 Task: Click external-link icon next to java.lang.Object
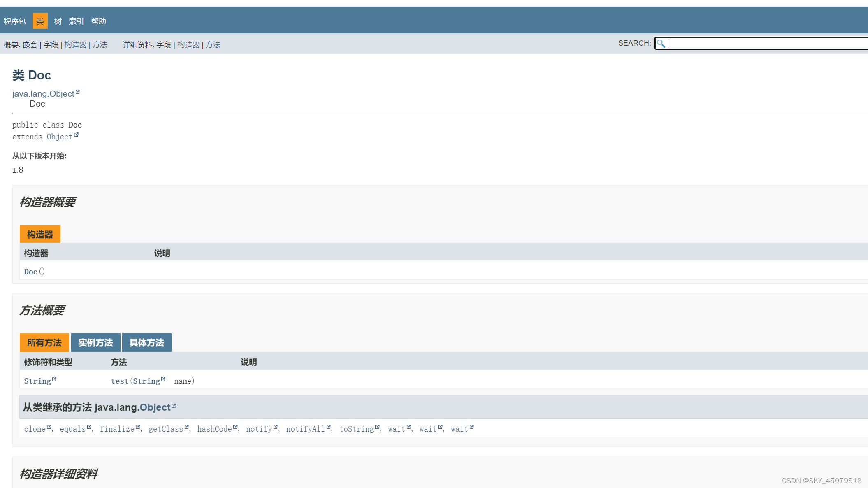pyautogui.click(x=78, y=92)
